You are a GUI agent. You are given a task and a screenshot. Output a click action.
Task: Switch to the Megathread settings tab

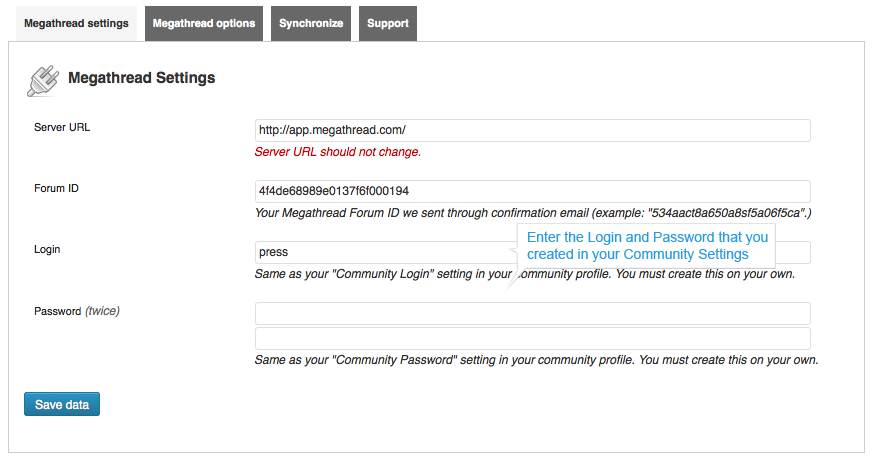coord(76,23)
